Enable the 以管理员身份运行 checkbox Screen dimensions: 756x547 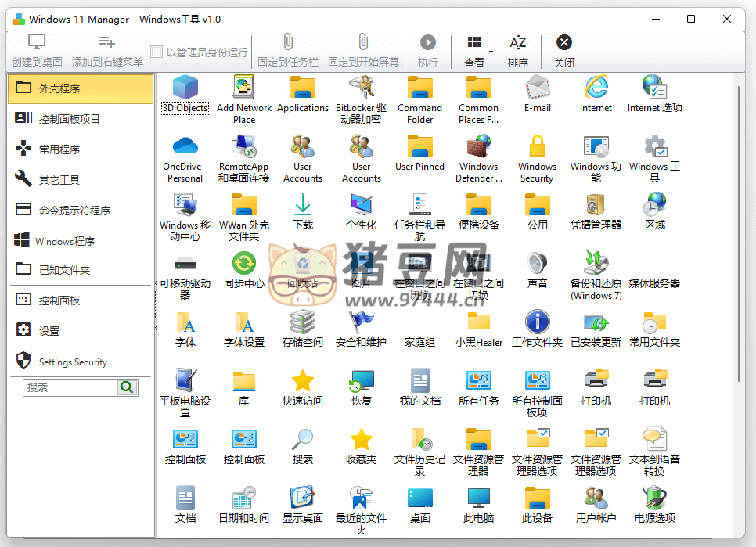coord(157,52)
